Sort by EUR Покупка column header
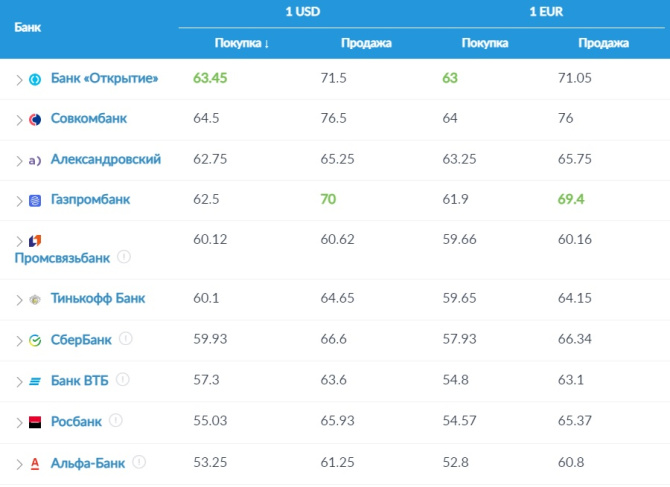The image size is (670, 487). click(x=485, y=43)
